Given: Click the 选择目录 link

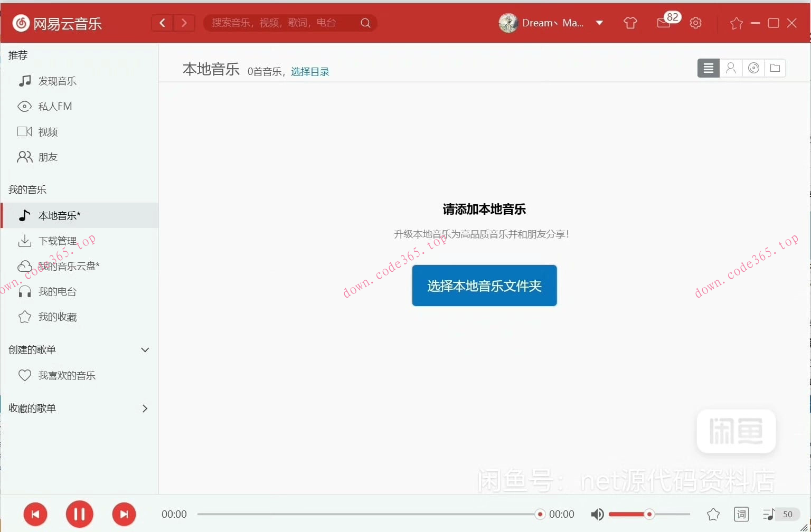Looking at the screenshot, I should pos(310,71).
